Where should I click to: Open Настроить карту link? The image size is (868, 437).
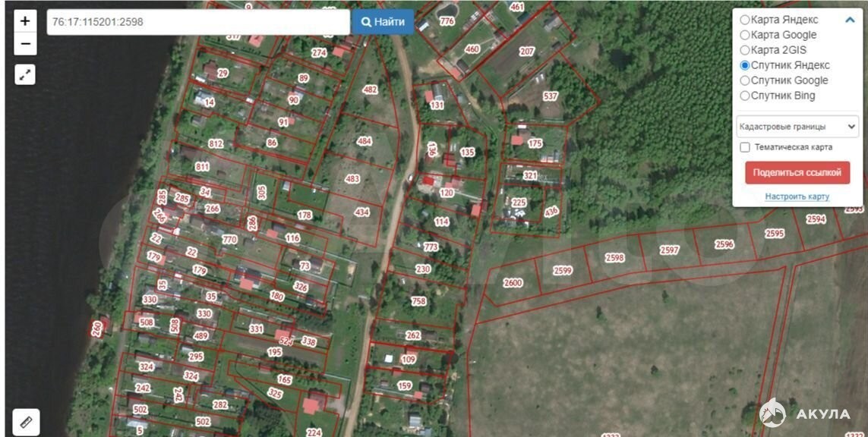pos(797,196)
